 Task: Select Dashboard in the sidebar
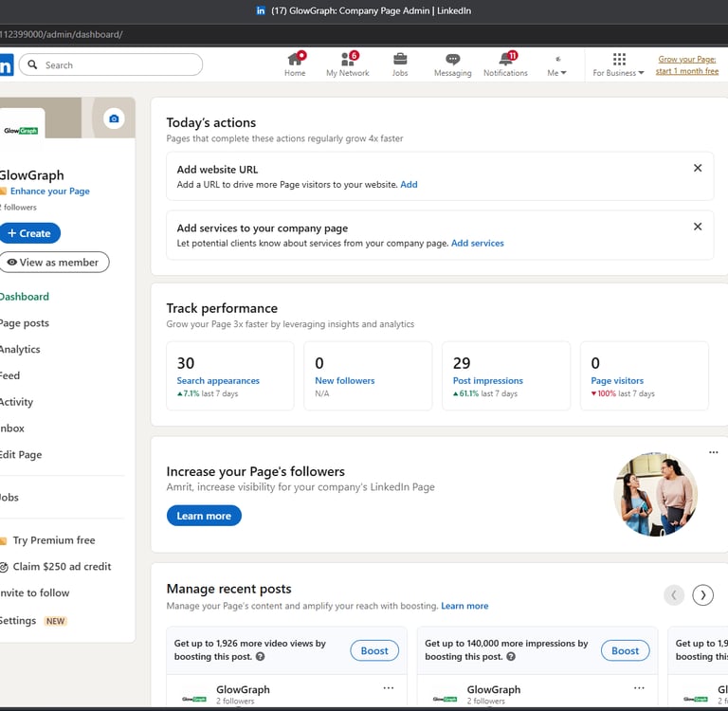(24, 297)
